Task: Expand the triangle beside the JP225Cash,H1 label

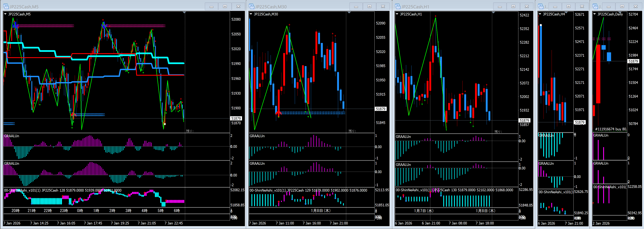Action: click(397, 14)
